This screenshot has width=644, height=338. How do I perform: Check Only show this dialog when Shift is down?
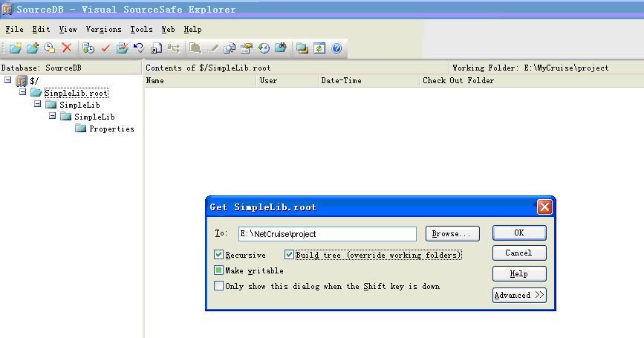pyautogui.click(x=218, y=286)
